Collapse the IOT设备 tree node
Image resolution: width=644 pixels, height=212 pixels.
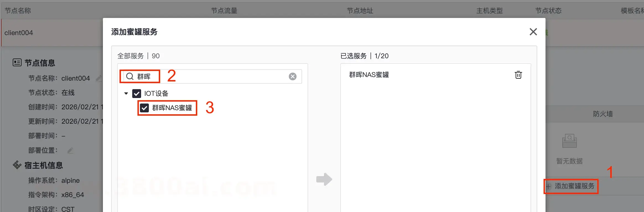tap(126, 94)
